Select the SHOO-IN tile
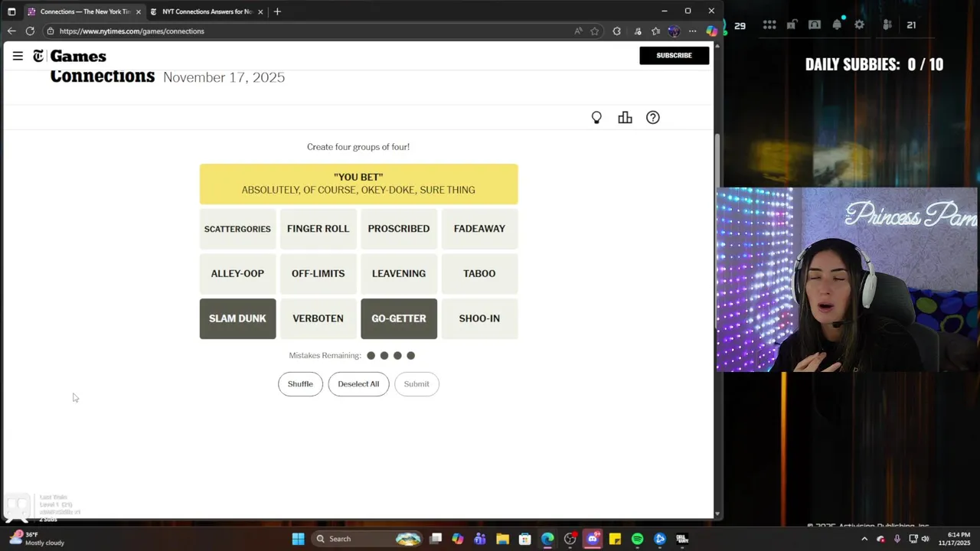 (x=479, y=318)
